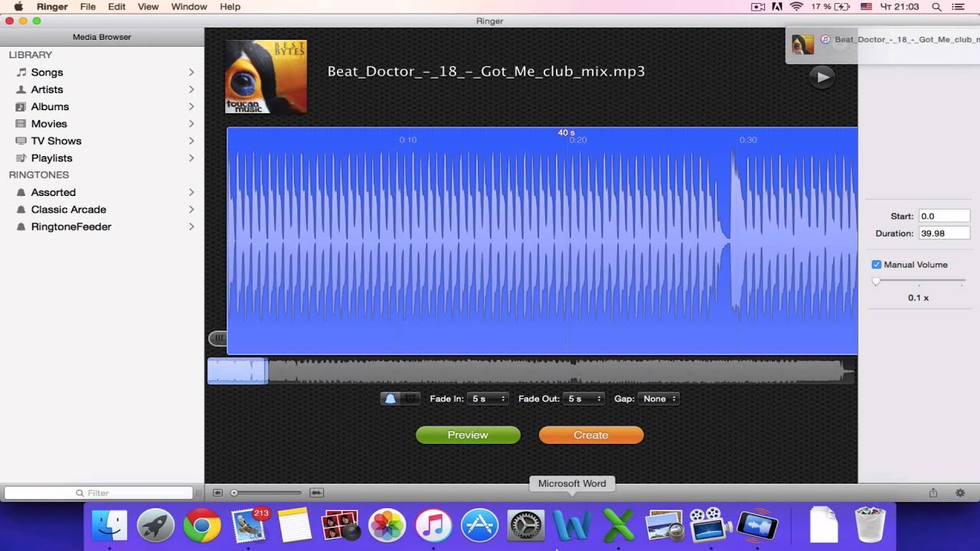Viewport: 980px width, 551px height.
Task: Click the Songs music note icon
Action: 21,72
